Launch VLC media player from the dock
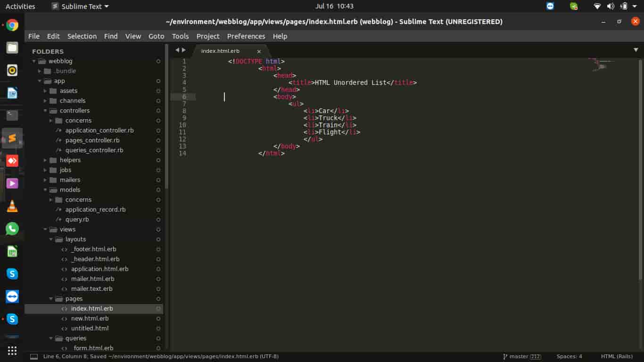The height and width of the screenshot is (362, 644). click(12, 206)
